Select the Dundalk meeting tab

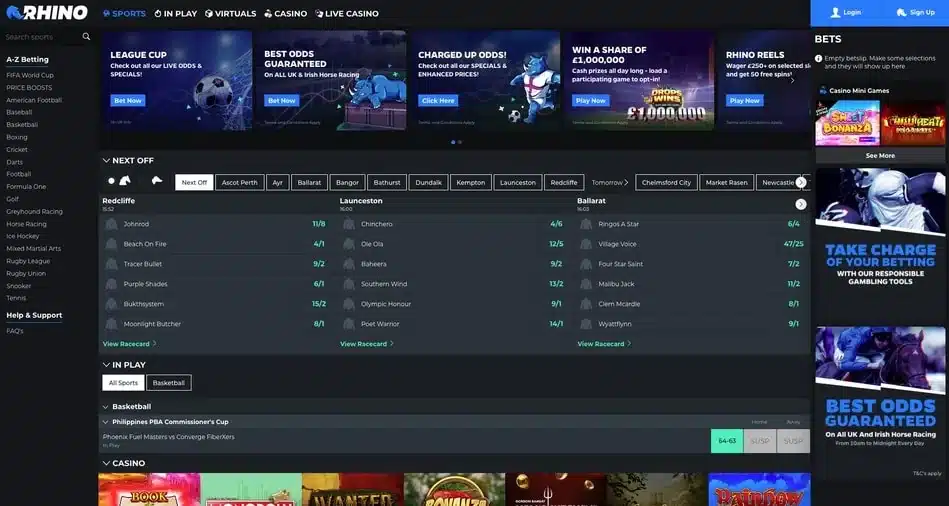tap(429, 182)
